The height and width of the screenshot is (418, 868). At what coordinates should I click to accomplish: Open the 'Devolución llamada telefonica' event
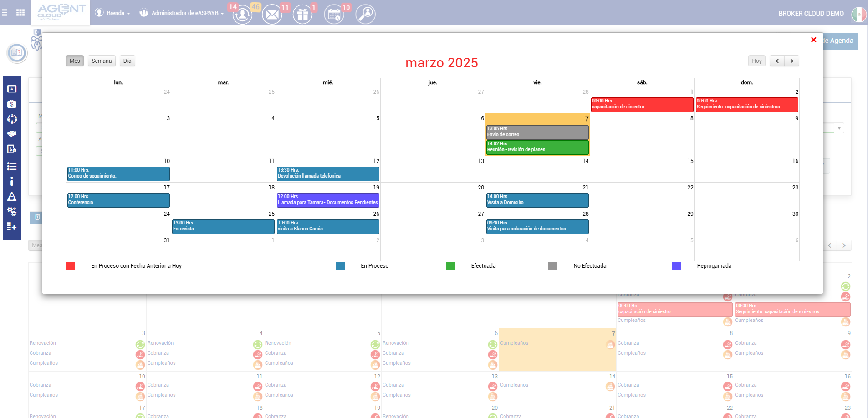(328, 173)
